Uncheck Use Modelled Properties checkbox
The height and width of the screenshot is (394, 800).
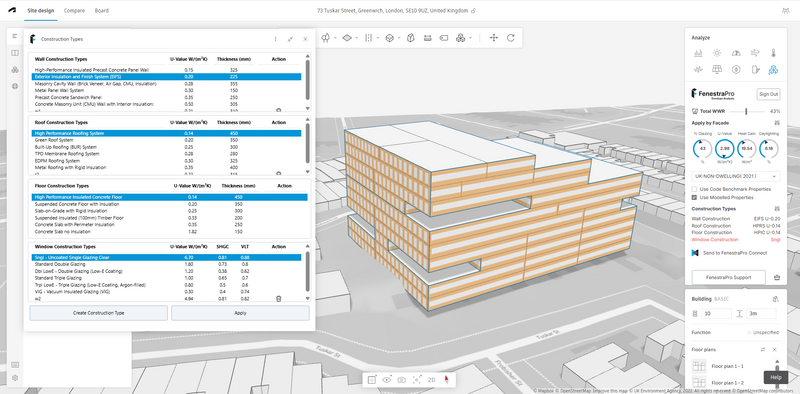[x=694, y=197]
